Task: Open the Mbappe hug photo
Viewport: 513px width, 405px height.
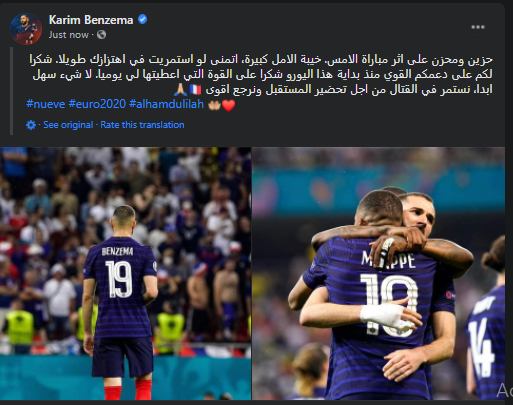Action: pos(378,273)
